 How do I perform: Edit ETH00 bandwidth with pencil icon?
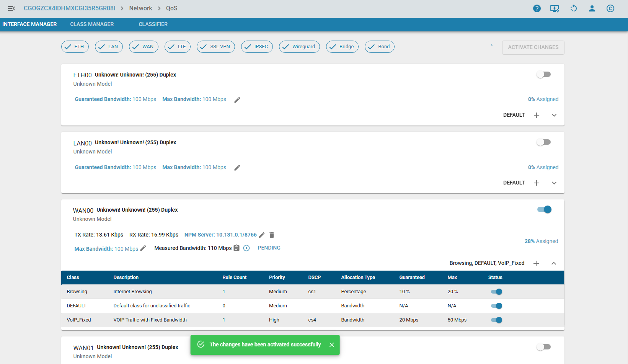237,100
